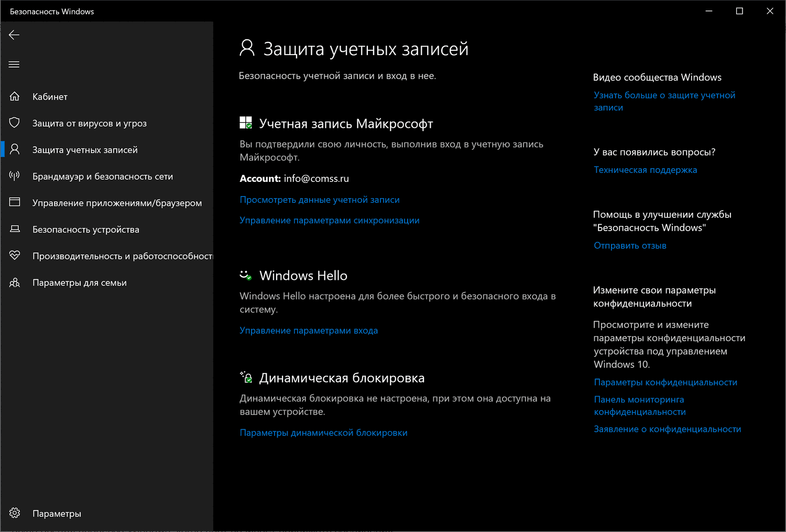Click the app and browser control icon
Screen dimensions: 786x532
(15, 202)
